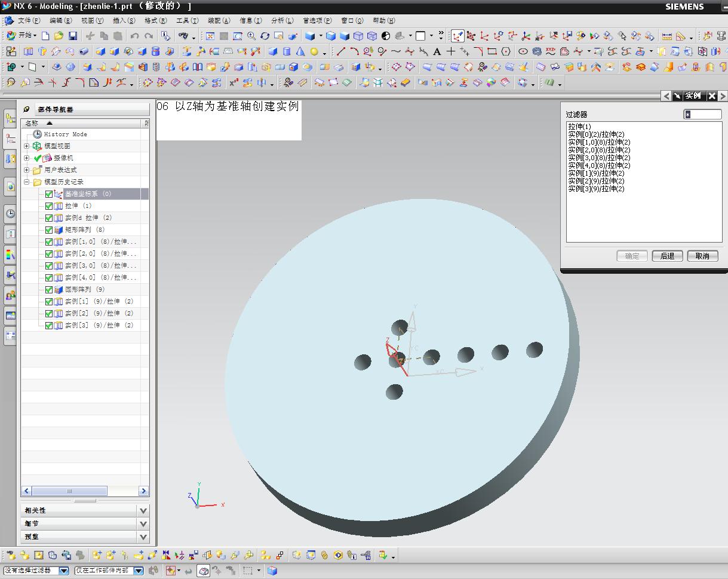Click the binoculars find icon
Screen dimensions: 728x579
click(x=183, y=36)
